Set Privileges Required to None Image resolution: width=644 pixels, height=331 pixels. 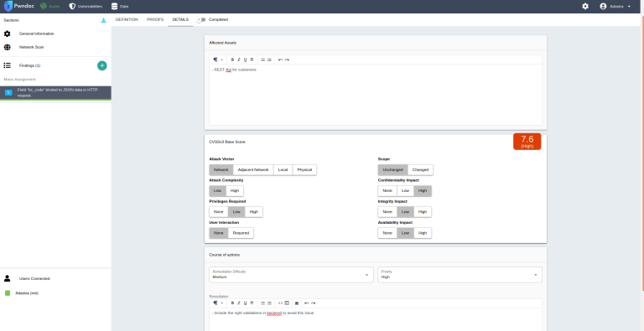[219, 212]
